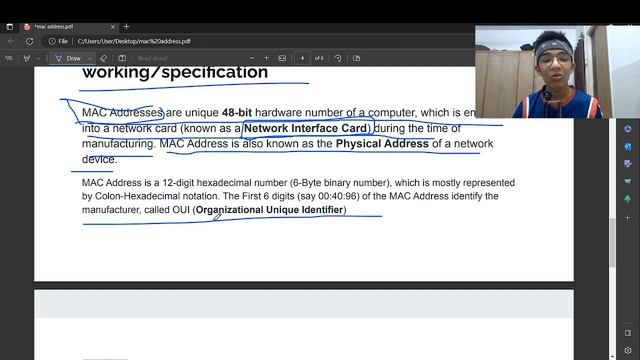View site information File icon

(x=58, y=41)
